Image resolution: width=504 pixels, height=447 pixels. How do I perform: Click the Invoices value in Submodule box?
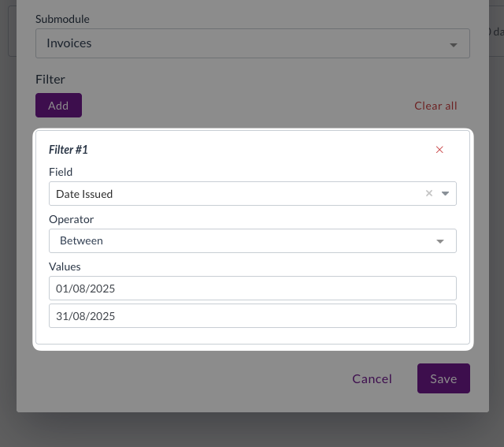tap(69, 43)
